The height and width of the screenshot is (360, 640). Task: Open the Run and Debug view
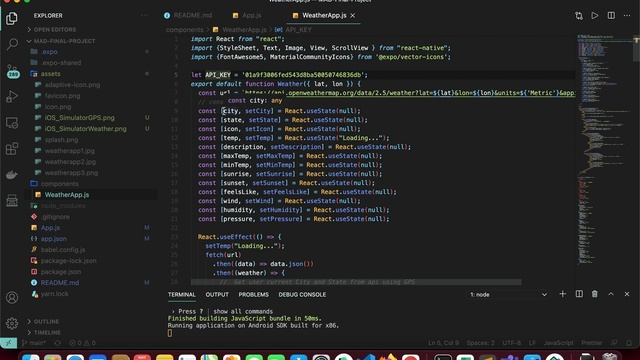tap(12, 97)
